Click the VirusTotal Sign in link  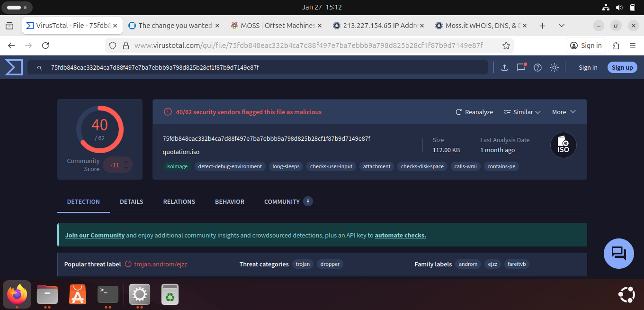[588, 68]
